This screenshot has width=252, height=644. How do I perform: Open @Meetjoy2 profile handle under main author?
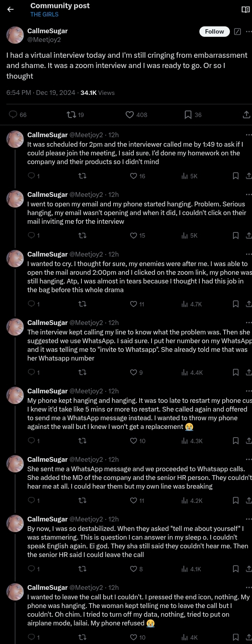pos(44,40)
